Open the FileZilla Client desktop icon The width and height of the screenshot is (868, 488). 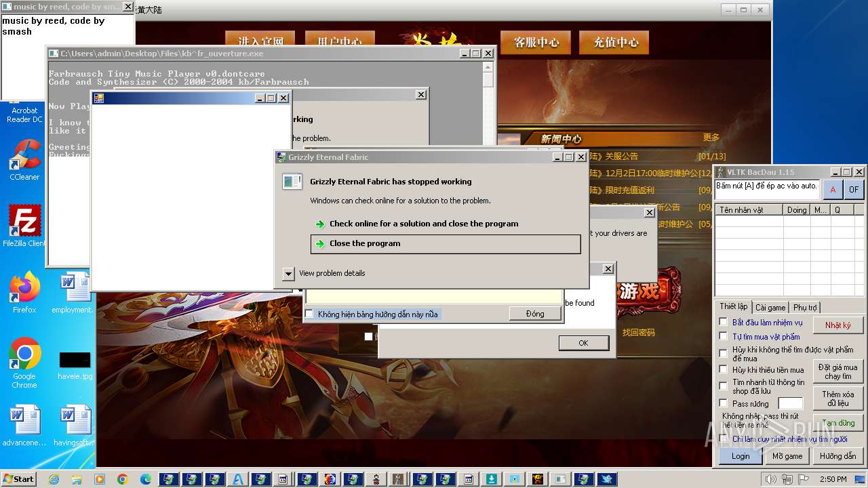coord(24,226)
